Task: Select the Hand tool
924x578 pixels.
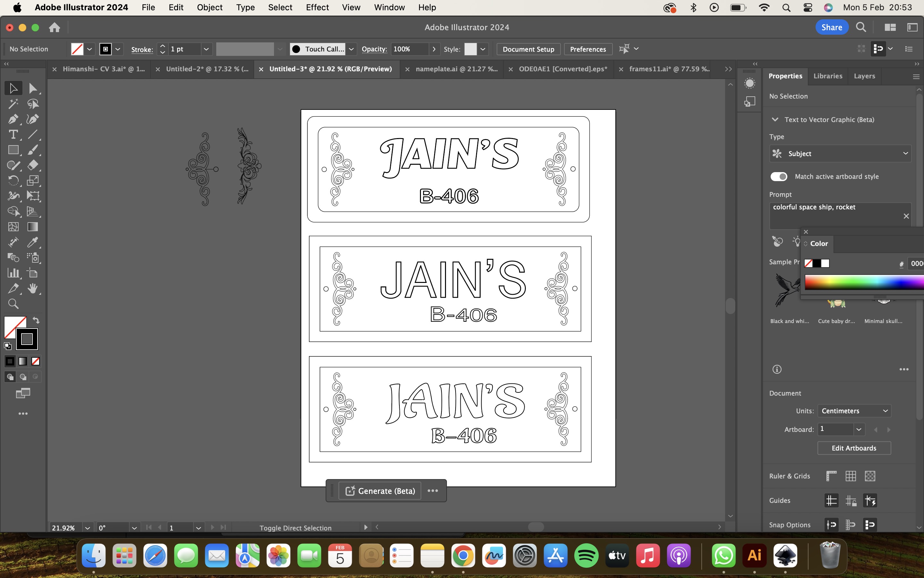Action: pyautogui.click(x=33, y=288)
